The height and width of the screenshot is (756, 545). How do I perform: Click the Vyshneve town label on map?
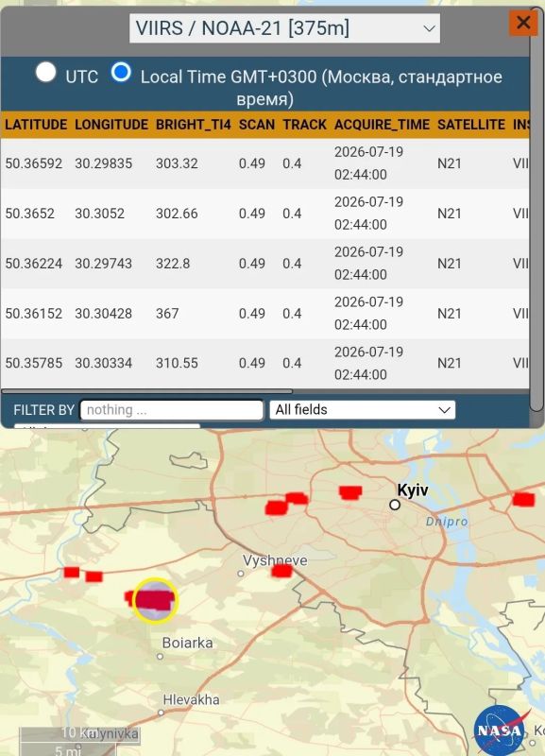pyautogui.click(x=275, y=560)
